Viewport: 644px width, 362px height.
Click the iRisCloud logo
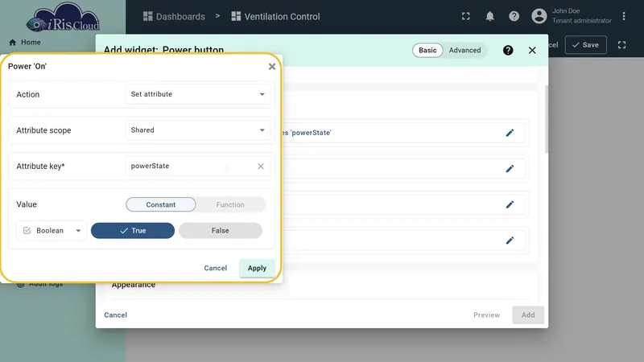[x=63, y=19]
